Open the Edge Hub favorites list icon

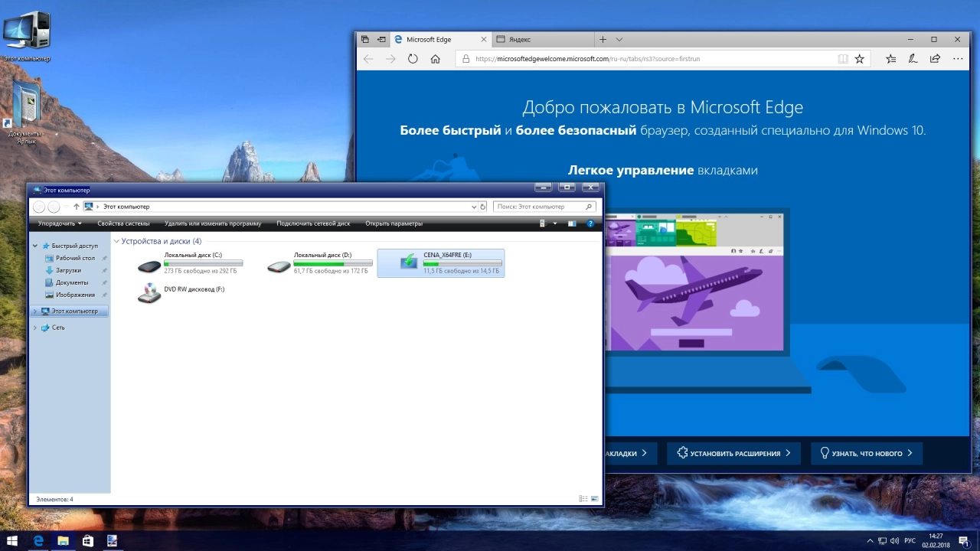coord(891,59)
